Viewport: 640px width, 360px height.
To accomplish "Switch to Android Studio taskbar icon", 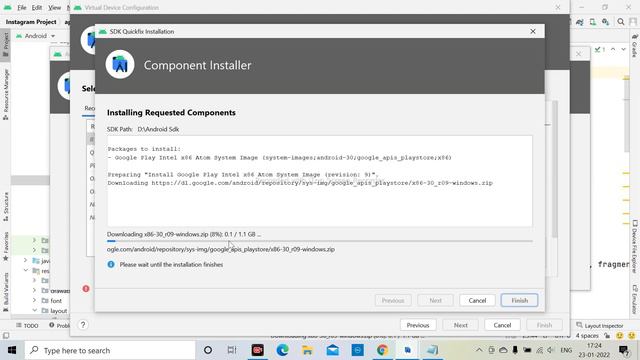I will (x=407, y=350).
